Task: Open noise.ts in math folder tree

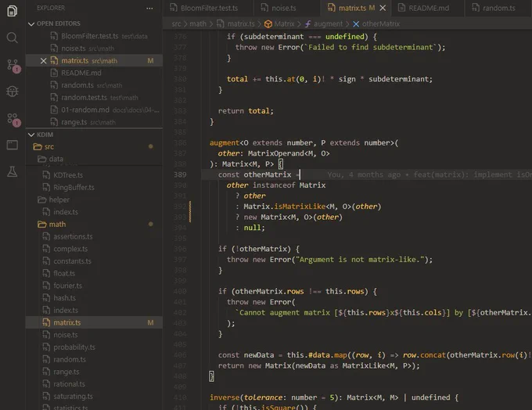Action: (x=94, y=335)
